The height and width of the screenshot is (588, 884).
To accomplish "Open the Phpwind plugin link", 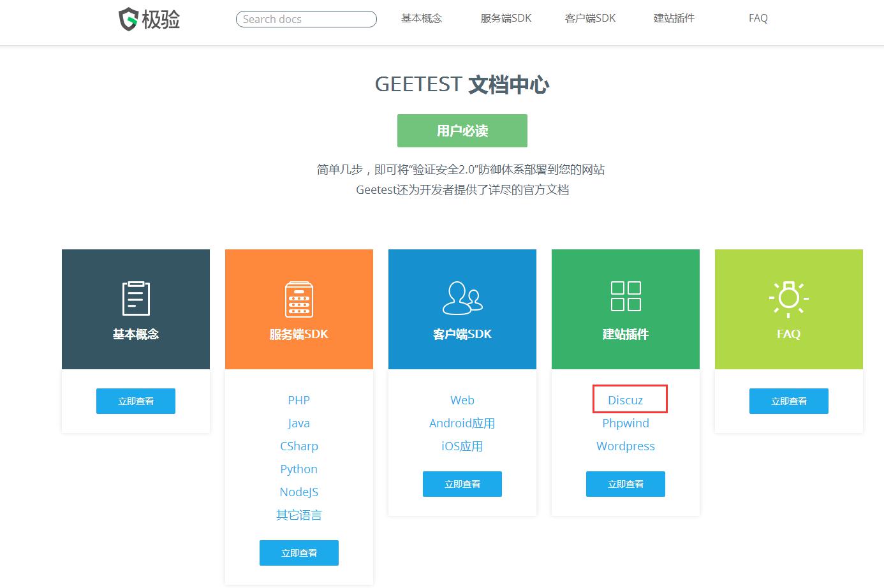I will coord(626,423).
